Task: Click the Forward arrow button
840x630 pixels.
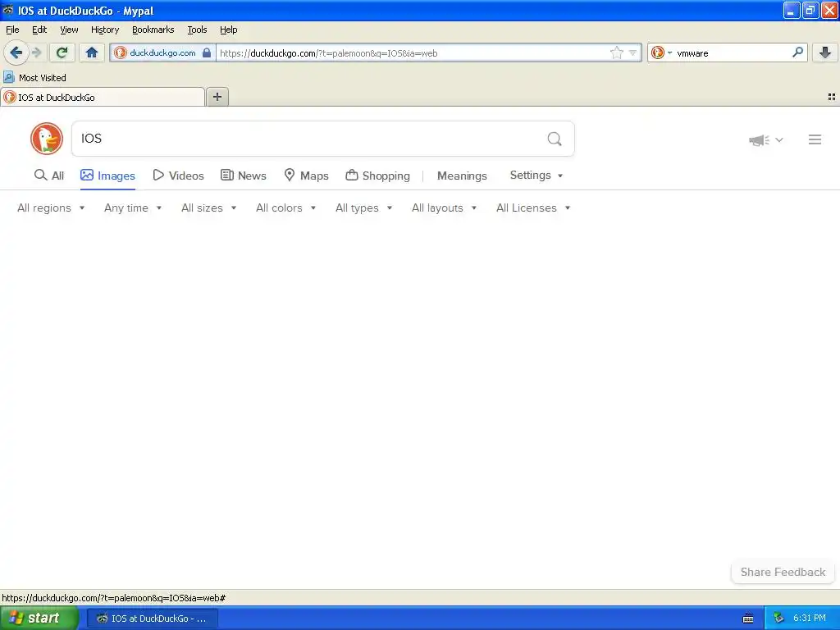Action: click(x=36, y=52)
